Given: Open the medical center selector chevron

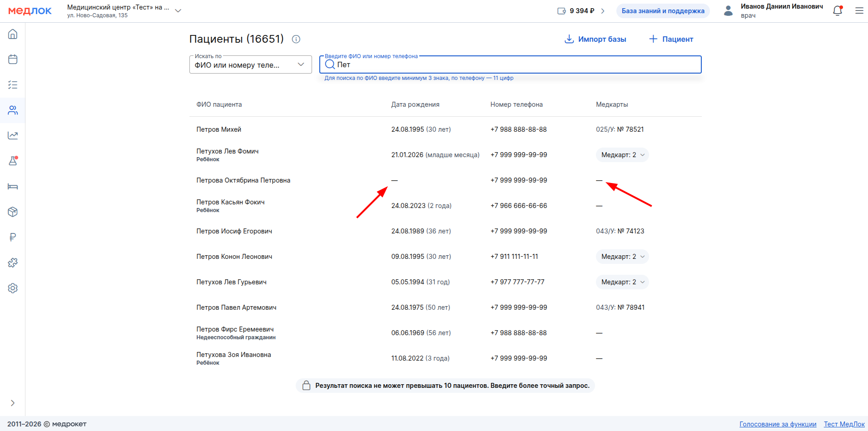Looking at the screenshot, I should coord(178,11).
